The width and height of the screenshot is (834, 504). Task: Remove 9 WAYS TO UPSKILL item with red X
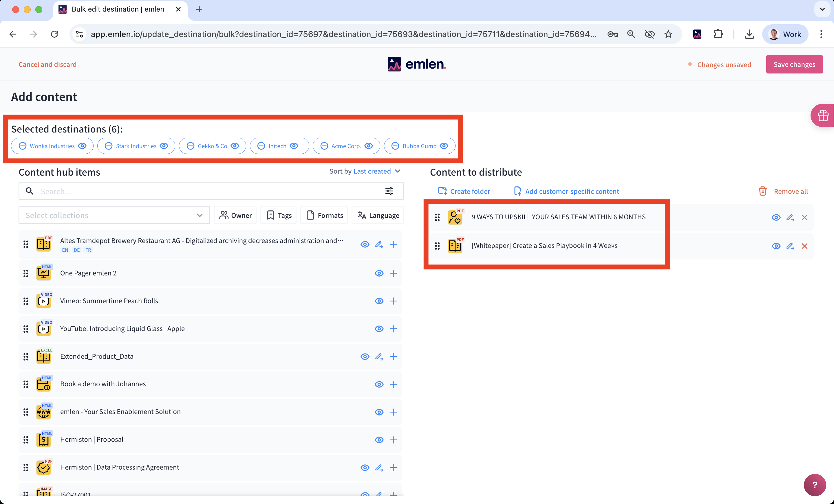(x=804, y=217)
